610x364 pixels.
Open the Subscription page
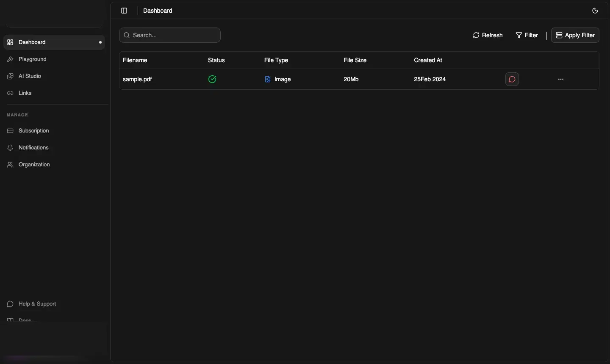(x=54, y=131)
